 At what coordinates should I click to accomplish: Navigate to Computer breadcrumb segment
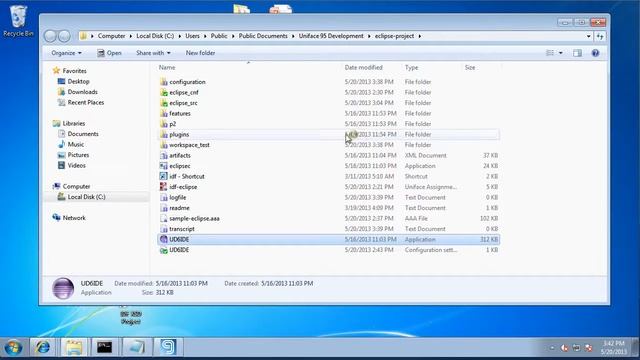click(111, 36)
